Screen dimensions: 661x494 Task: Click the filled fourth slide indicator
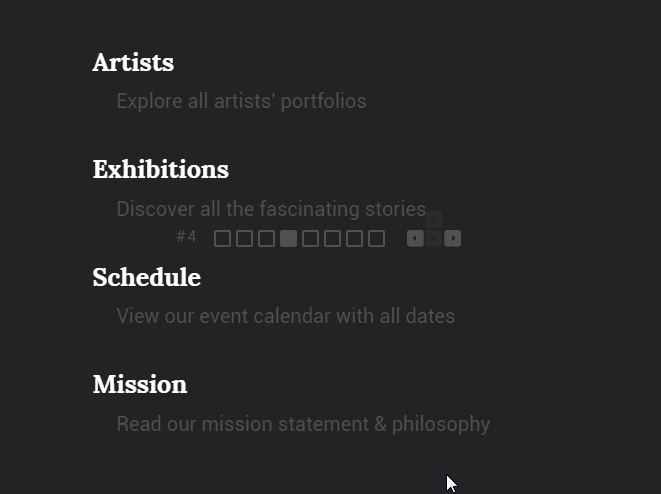(x=288, y=239)
